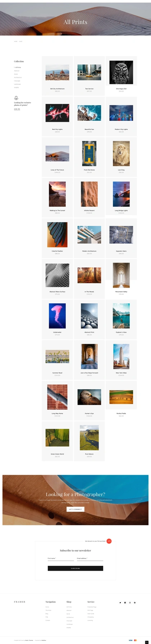Select the Architecture collection filter
The height and width of the screenshot is (644, 151).
click(18, 77)
